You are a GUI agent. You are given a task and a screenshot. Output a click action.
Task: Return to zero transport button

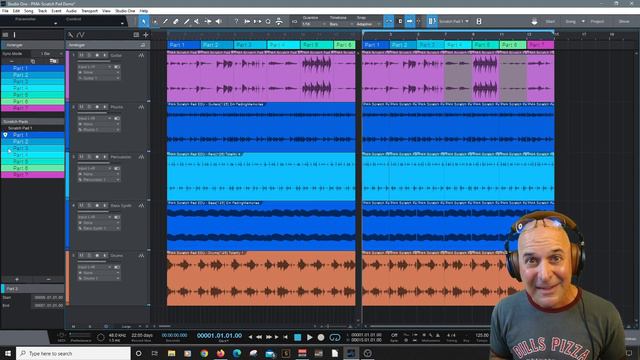pyautogui.click(x=285, y=337)
